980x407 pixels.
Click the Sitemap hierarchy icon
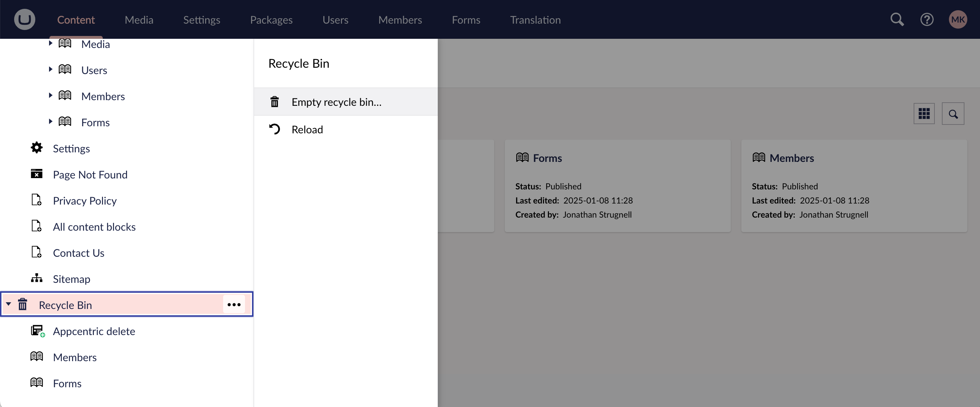pyautogui.click(x=36, y=278)
